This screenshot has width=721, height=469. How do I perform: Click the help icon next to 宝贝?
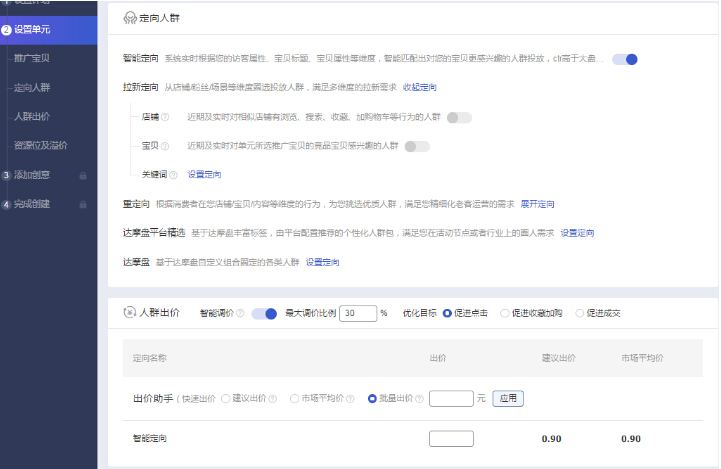point(165,146)
